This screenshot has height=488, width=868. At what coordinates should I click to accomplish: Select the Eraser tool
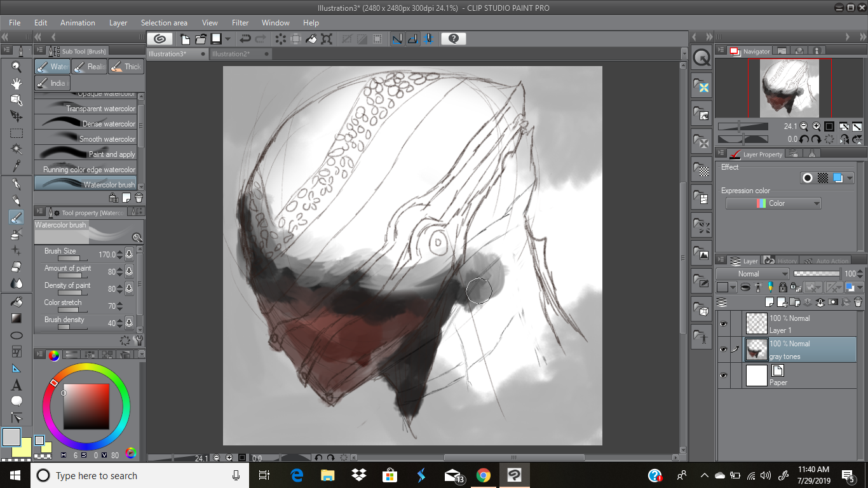pyautogui.click(x=17, y=267)
